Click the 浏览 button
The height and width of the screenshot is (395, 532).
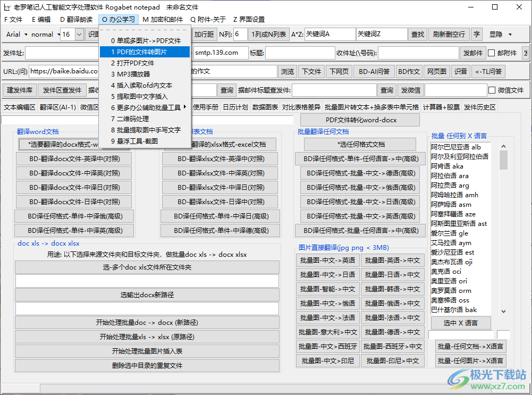(x=288, y=72)
